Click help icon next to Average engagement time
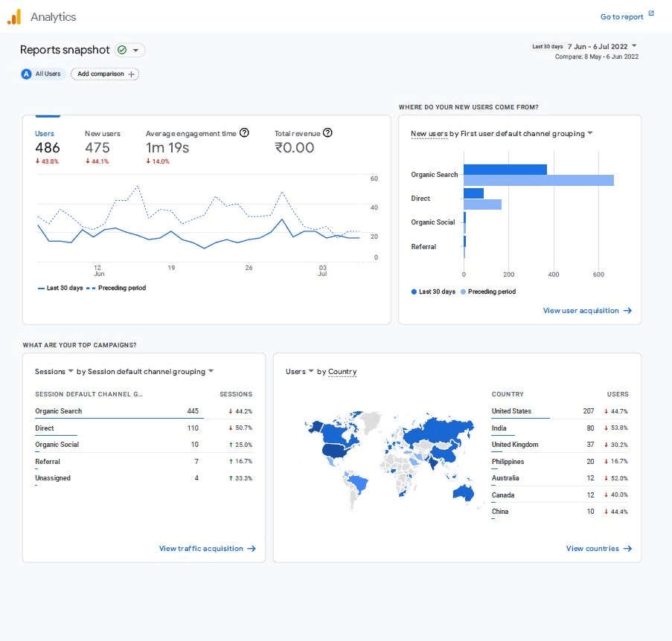The image size is (672, 641). point(244,133)
